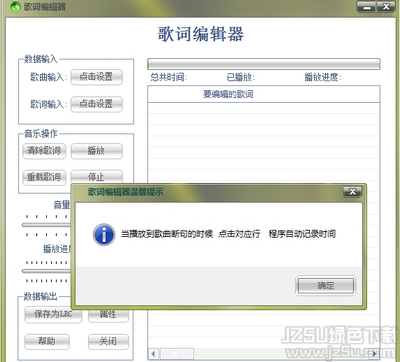Minimize the 歌词编辑器 main window
Screen dimensions: 400x362
366,7
